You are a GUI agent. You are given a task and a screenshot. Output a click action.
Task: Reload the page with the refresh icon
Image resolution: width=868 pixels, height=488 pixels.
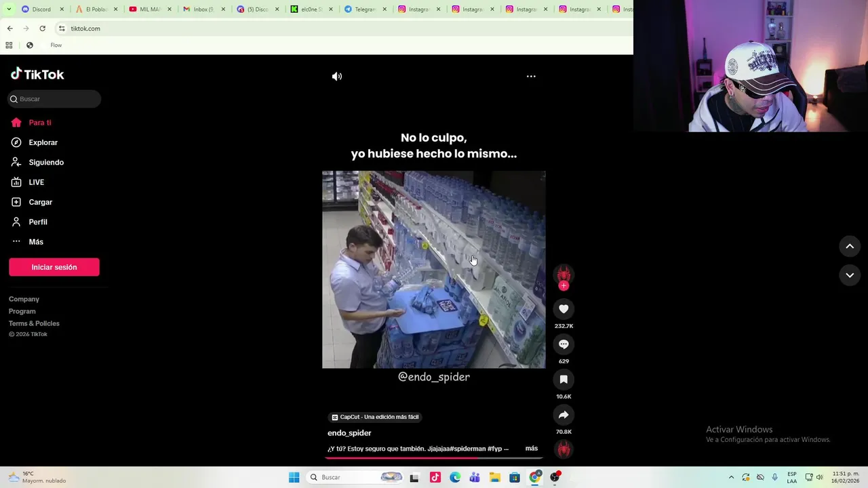(42, 28)
